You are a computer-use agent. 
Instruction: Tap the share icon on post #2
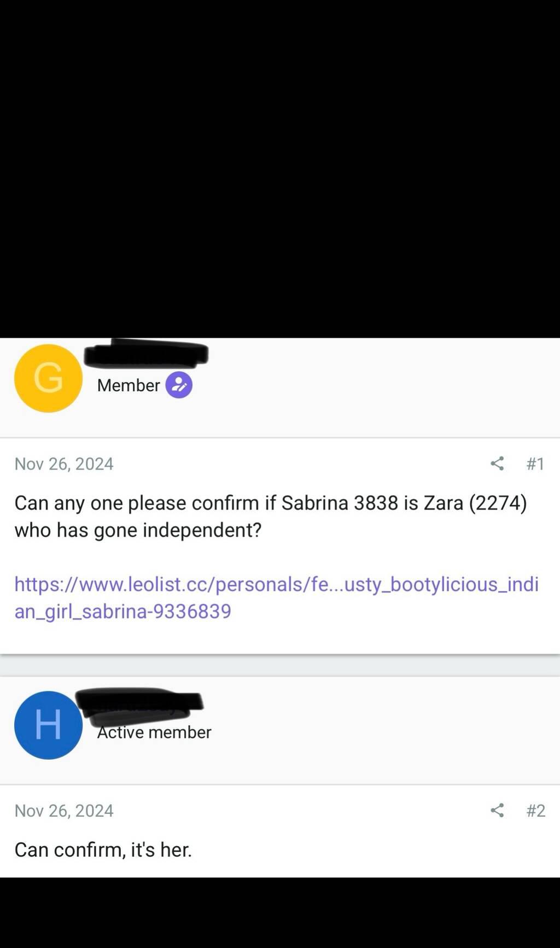(x=497, y=810)
